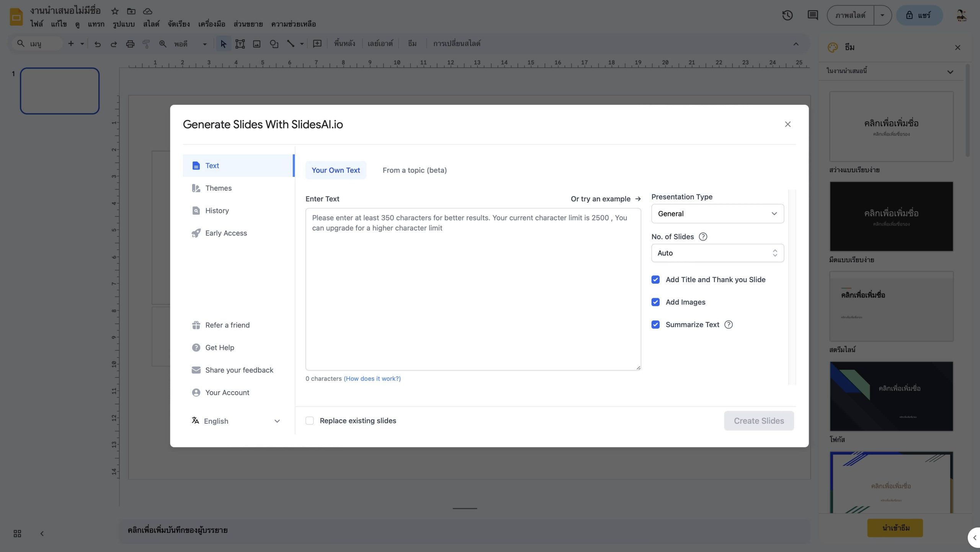The height and width of the screenshot is (552, 980).
Task: Open Your Account in sidebar
Action: click(x=227, y=392)
